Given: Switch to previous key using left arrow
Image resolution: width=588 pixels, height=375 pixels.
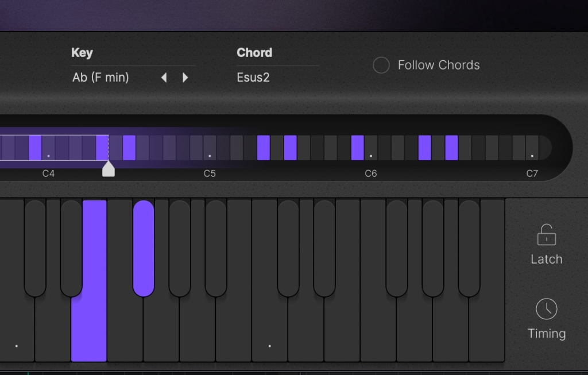Looking at the screenshot, I should click(164, 78).
